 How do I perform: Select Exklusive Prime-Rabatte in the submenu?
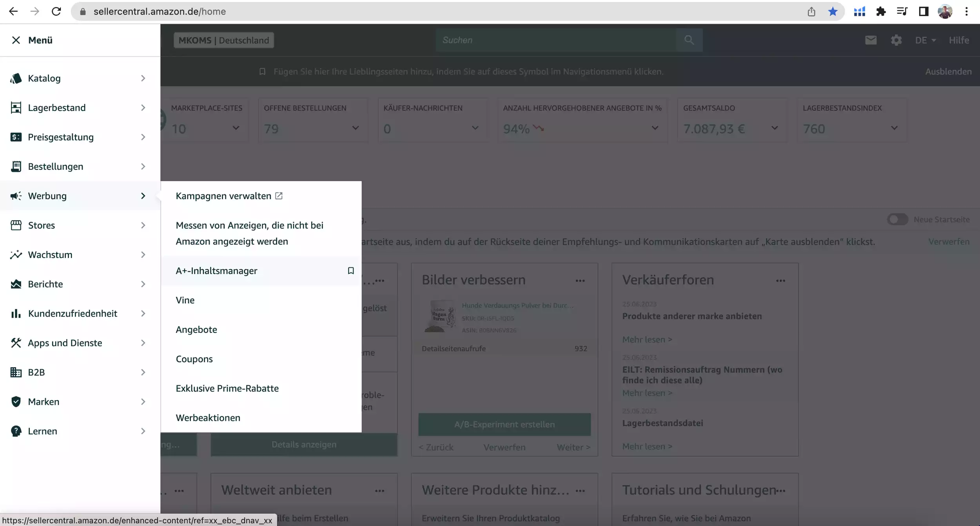coord(227,388)
